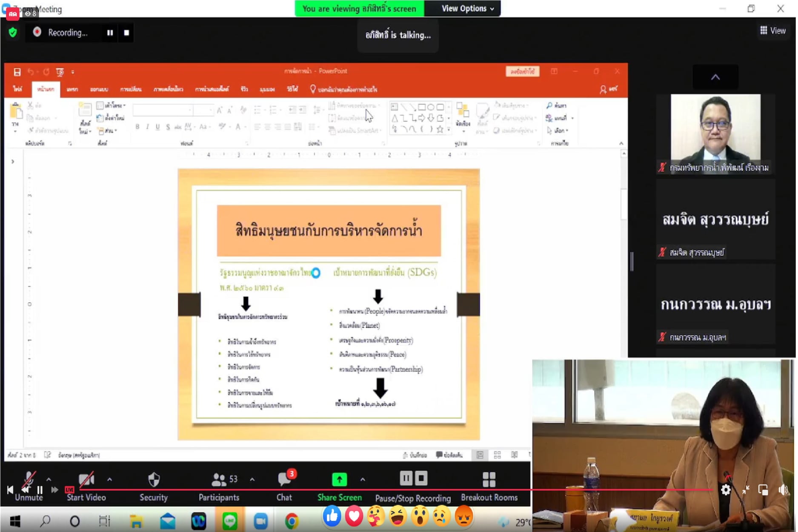Click the green Share Screen icon

click(339, 480)
